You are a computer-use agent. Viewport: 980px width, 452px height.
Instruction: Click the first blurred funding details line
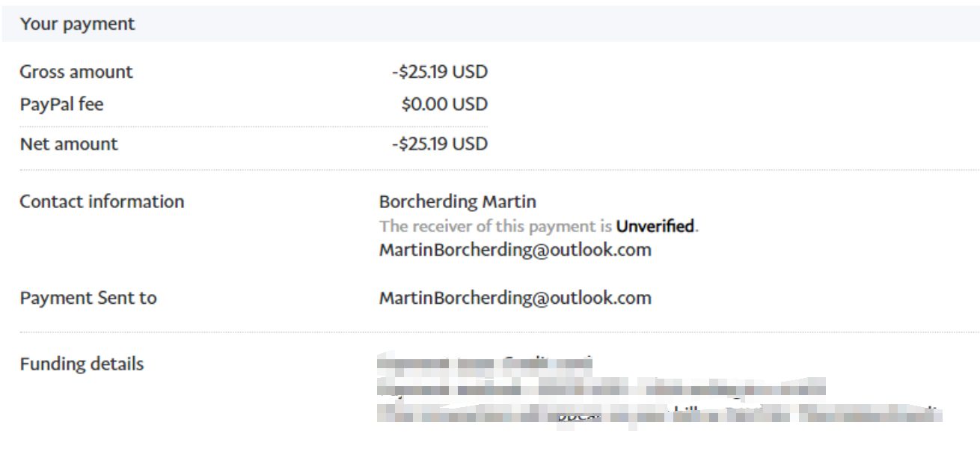click(x=485, y=364)
